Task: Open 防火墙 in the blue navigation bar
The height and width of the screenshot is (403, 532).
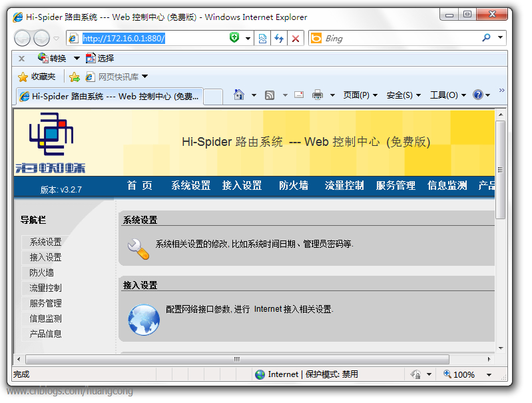Action: pos(294,185)
